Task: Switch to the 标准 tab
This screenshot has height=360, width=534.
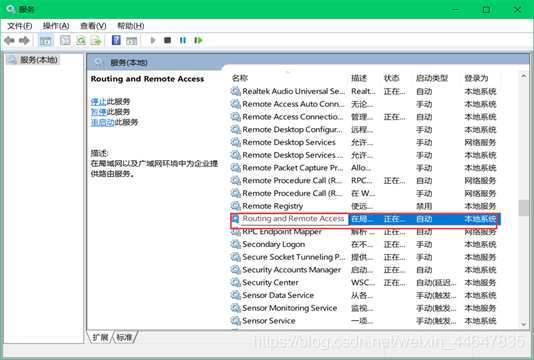Action: click(124, 337)
